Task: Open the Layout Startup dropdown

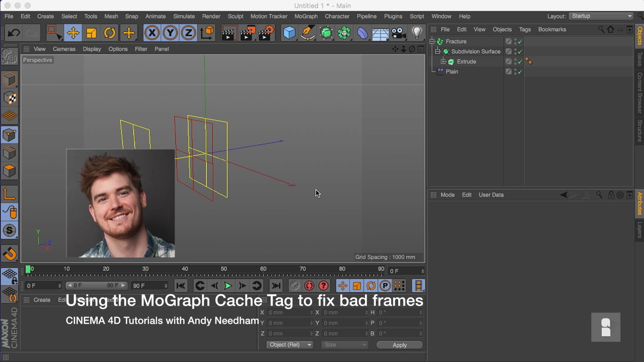Action: coord(601,16)
